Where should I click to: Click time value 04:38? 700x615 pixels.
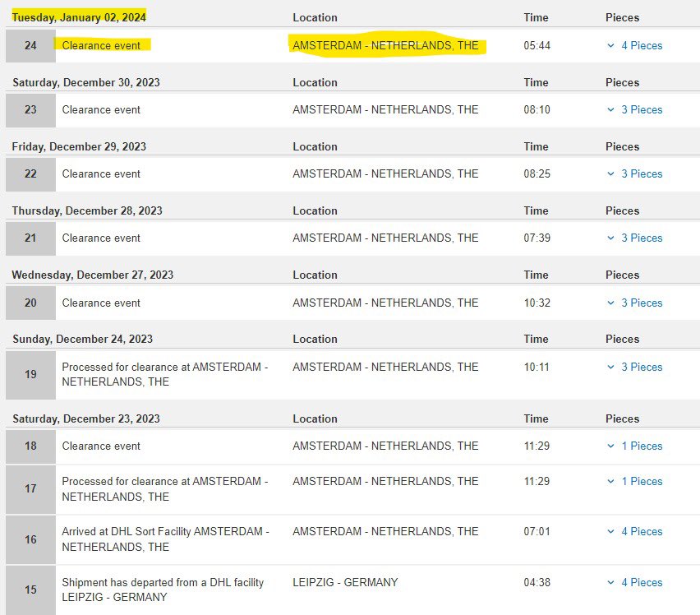(537, 582)
